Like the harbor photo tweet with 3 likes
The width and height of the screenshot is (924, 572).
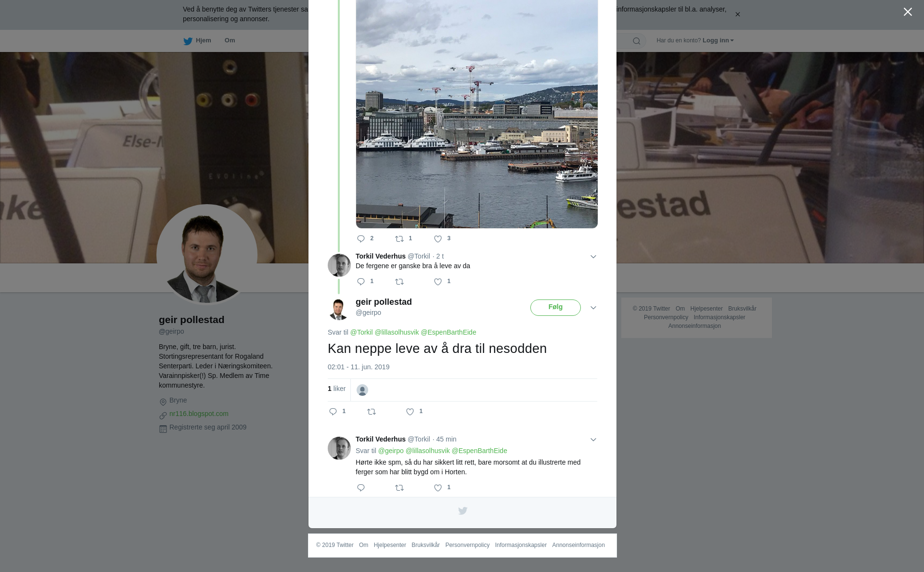[x=438, y=239]
